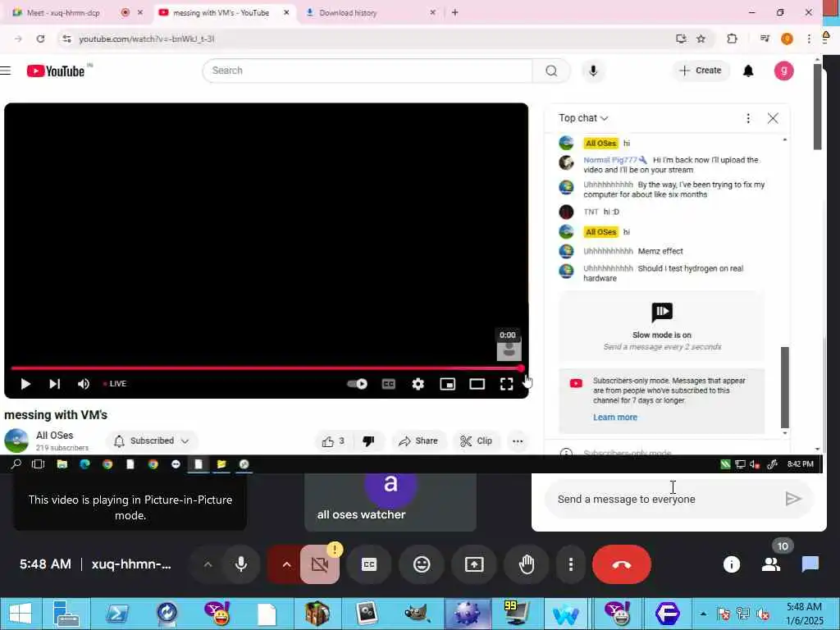This screenshot has height=630, width=840.
Task: Open the Windows Start button
Action: (21, 614)
